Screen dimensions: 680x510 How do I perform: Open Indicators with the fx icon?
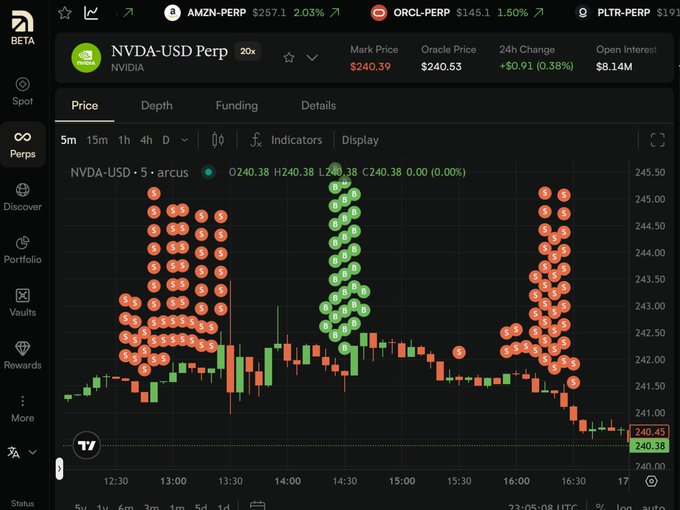click(x=286, y=140)
